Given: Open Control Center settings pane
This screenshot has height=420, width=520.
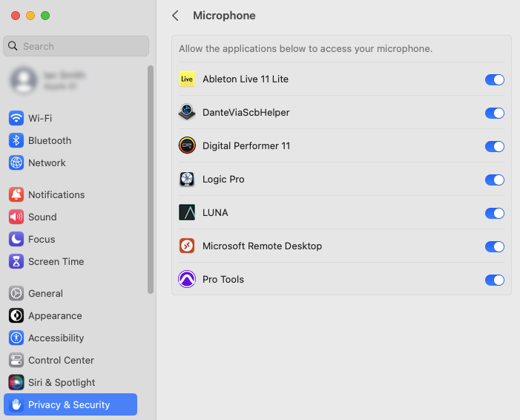Looking at the screenshot, I should point(61,361).
